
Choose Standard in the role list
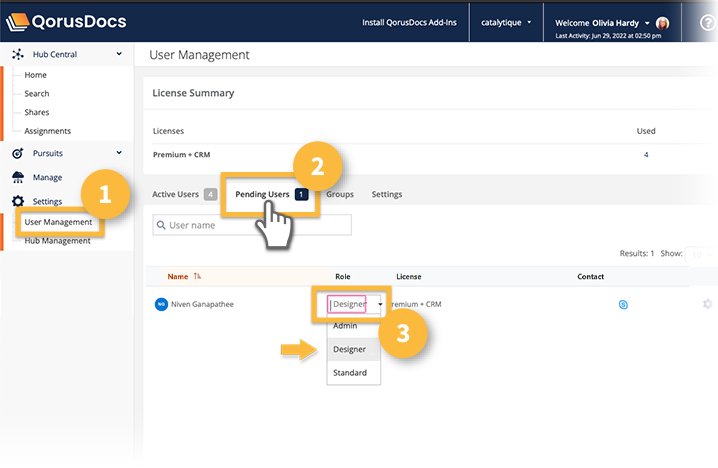click(x=354, y=373)
